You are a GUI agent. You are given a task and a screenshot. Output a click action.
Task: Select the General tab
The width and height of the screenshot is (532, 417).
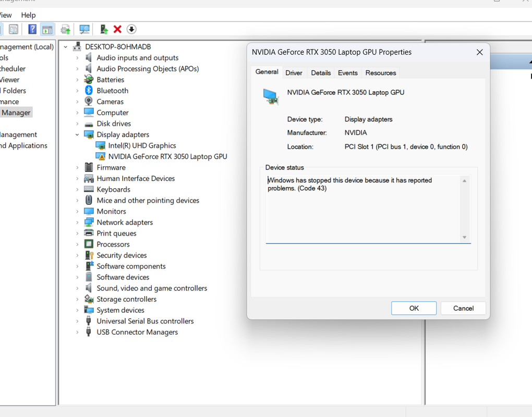pyautogui.click(x=267, y=72)
